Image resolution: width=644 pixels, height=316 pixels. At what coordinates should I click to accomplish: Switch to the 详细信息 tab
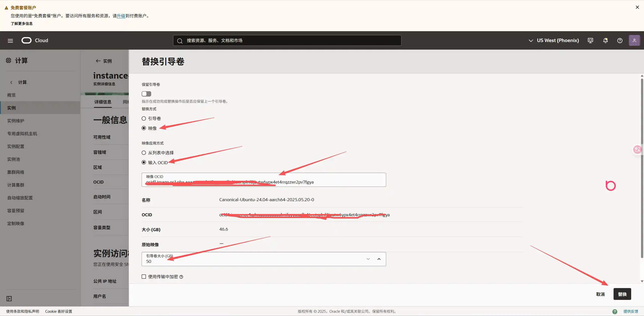coord(103,102)
